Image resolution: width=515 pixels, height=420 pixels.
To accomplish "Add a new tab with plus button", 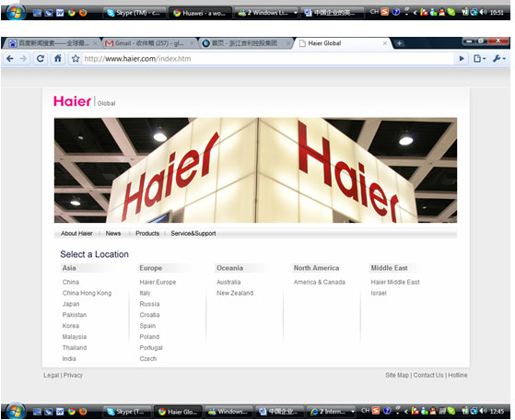I will click(x=399, y=43).
